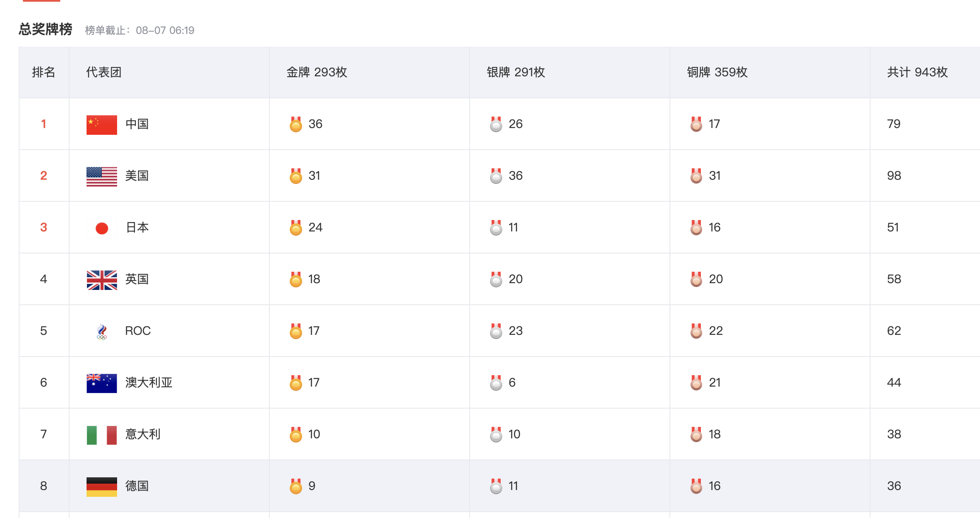Image resolution: width=980 pixels, height=518 pixels.
Task: Open the 日本 team name
Action: 137,228
